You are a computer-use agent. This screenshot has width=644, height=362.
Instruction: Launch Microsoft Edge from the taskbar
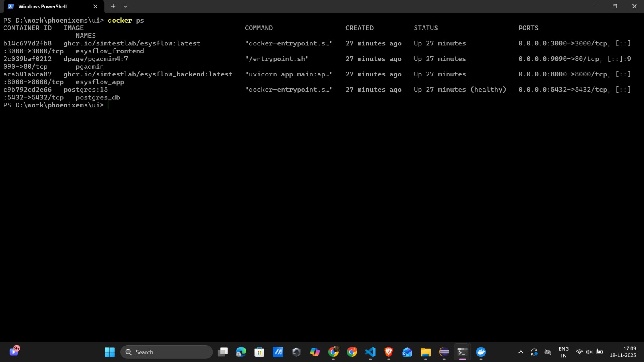tap(241, 352)
